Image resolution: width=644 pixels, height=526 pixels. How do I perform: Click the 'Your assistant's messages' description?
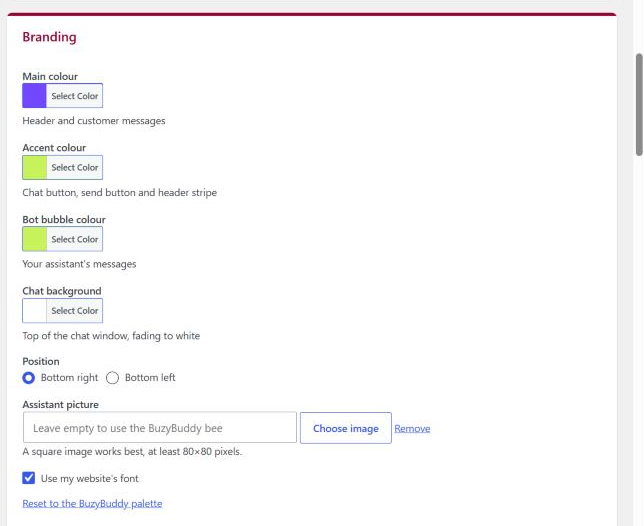point(79,264)
